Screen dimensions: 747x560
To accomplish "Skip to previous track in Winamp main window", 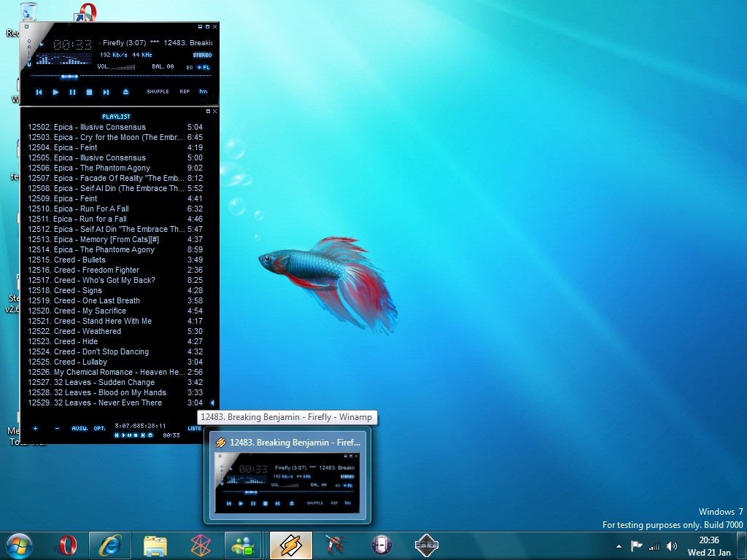I will tap(39, 92).
